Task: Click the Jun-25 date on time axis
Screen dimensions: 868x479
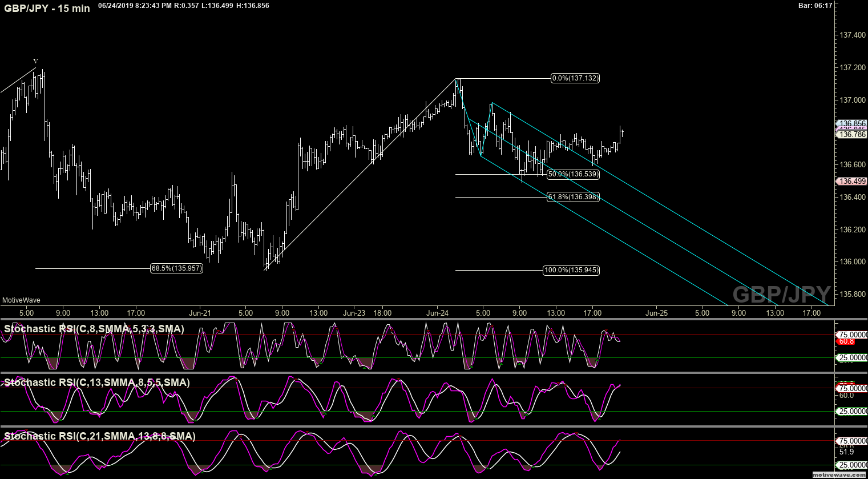Action: [656, 313]
